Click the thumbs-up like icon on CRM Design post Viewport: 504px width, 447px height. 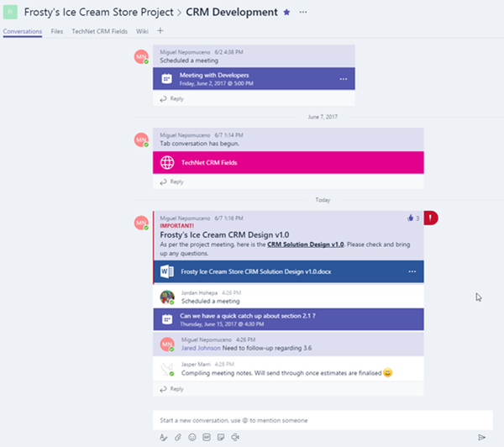tap(410, 218)
